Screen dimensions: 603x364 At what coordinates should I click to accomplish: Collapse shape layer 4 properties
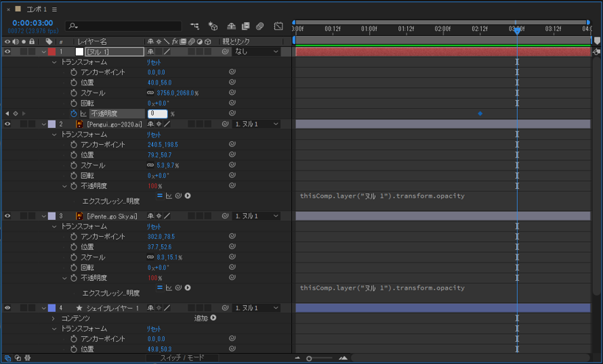tap(43, 308)
